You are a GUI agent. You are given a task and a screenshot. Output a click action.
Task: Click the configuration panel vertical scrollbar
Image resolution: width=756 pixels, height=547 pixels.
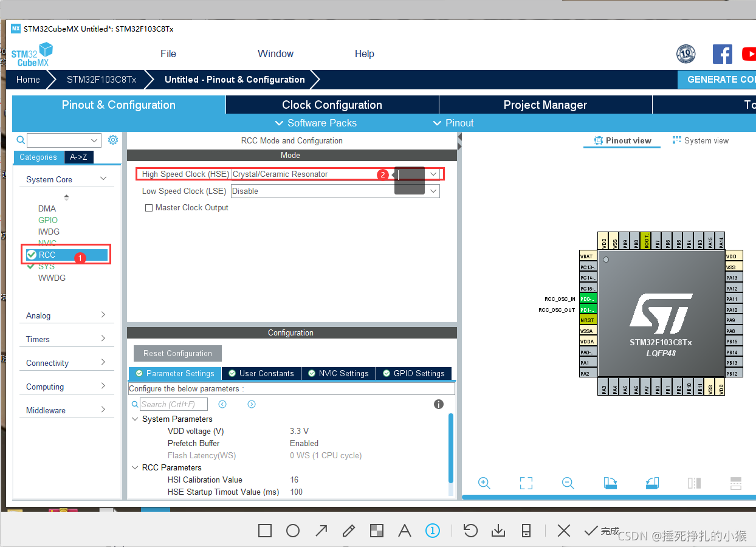[451, 448]
